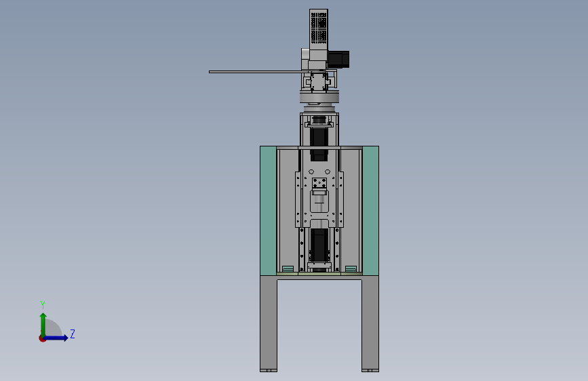The image size is (588, 381).
Task: Select the small square mounting block with bolt holes
Action: click(x=319, y=183)
